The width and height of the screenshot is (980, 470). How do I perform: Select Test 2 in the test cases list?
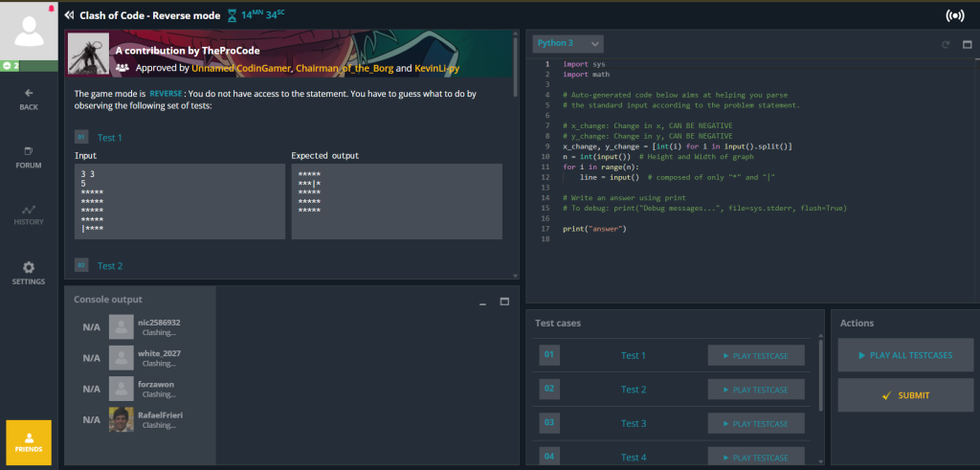point(634,390)
